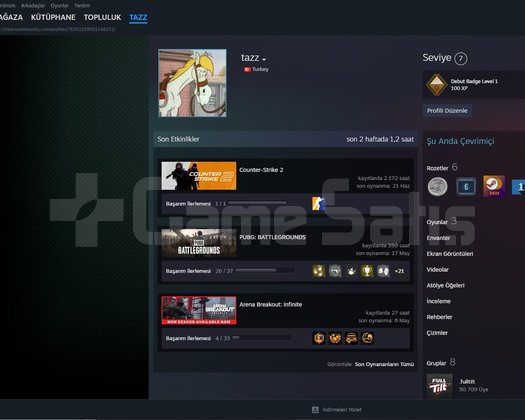The image size is (525, 420).
Task: Click Counter-Strike 2 achievement progress bar
Action: click(258, 203)
